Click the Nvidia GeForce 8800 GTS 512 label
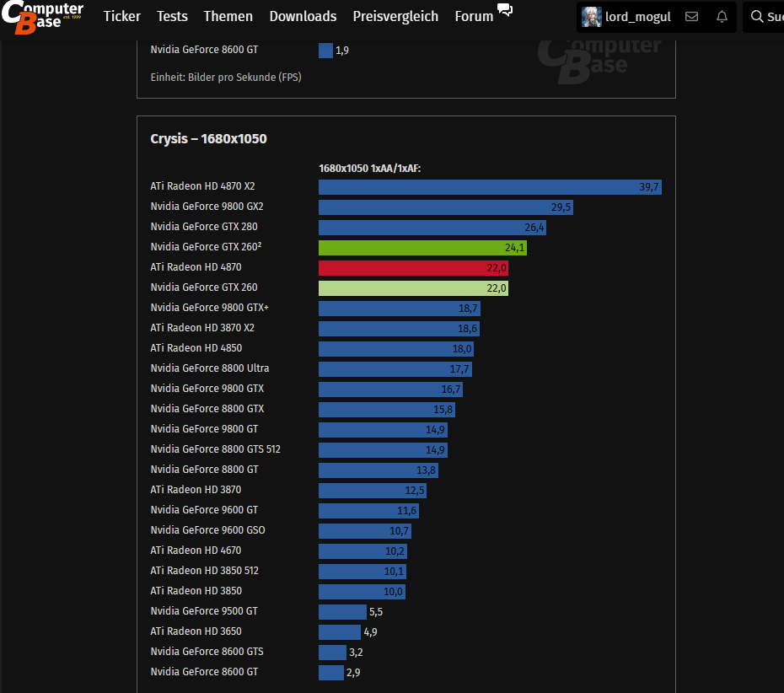This screenshot has width=784, height=693. pyautogui.click(x=216, y=449)
